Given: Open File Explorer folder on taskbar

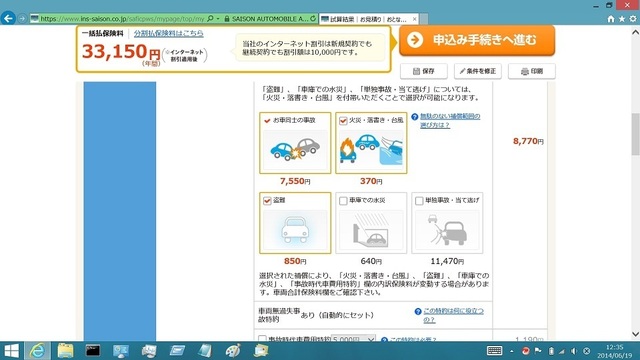Looking at the screenshot, I should [x=65, y=351].
